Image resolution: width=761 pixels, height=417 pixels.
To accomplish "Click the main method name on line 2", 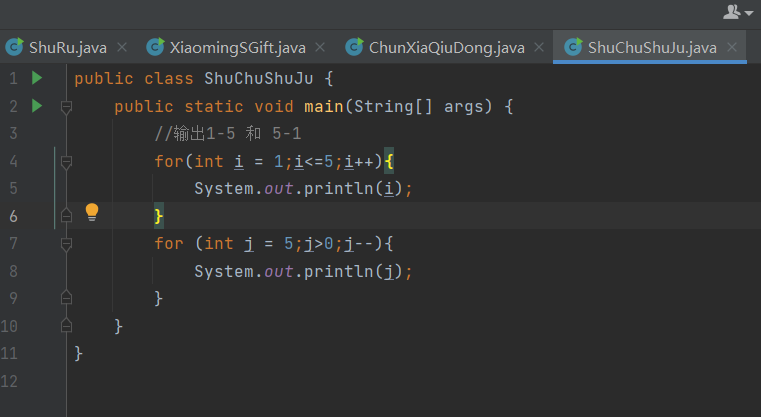I will pyautogui.click(x=324, y=106).
